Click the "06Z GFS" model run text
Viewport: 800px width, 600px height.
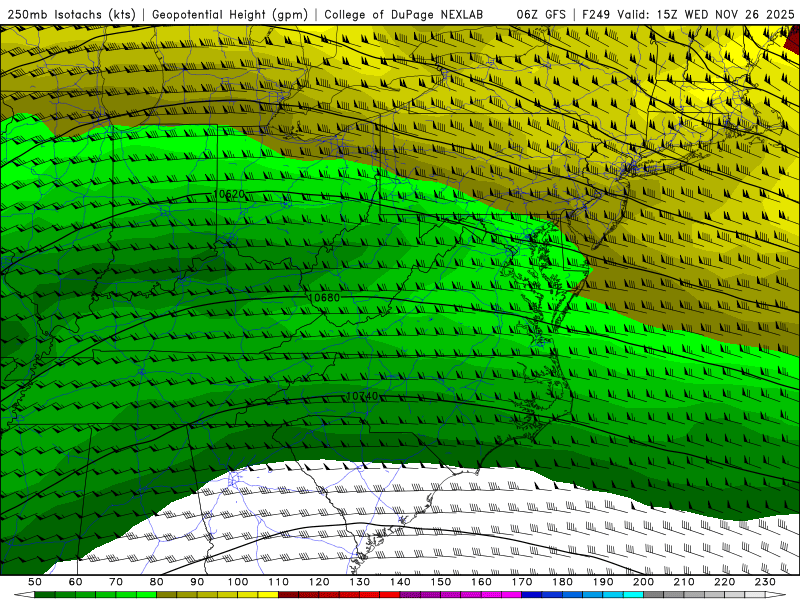coord(541,14)
